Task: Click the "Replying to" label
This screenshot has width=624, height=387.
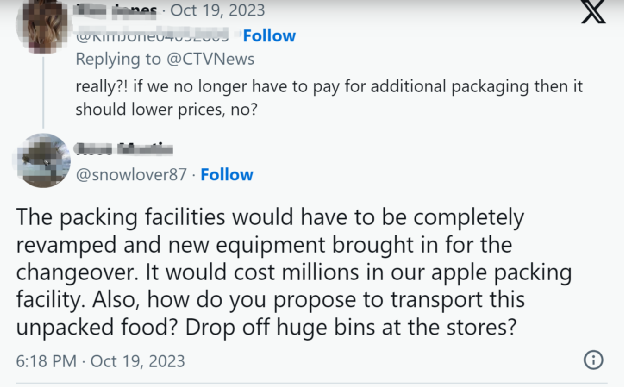Action: [x=118, y=59]
